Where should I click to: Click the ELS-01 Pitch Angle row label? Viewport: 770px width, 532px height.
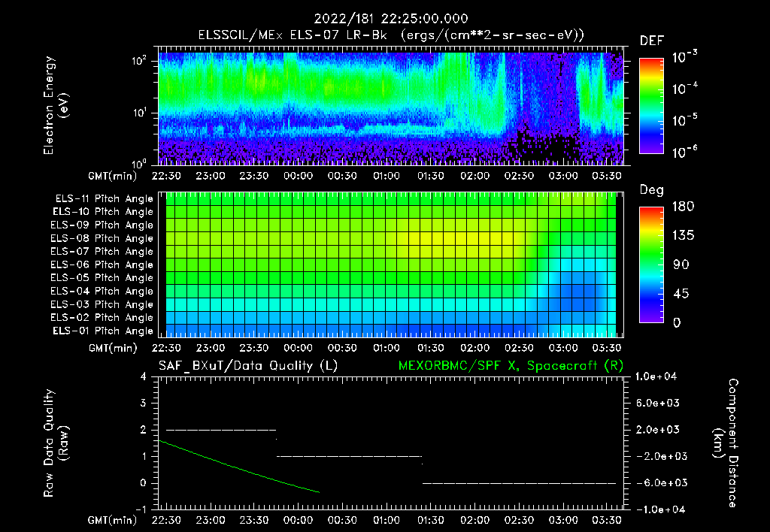point(102,331)
